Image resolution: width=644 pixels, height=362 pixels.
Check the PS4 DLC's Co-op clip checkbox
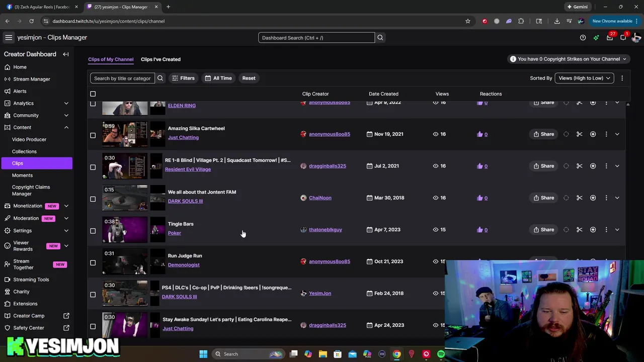(93, 295)
